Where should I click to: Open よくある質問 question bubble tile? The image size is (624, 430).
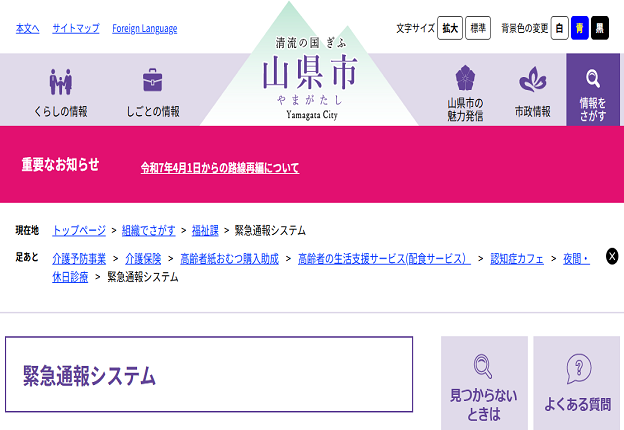577,383
